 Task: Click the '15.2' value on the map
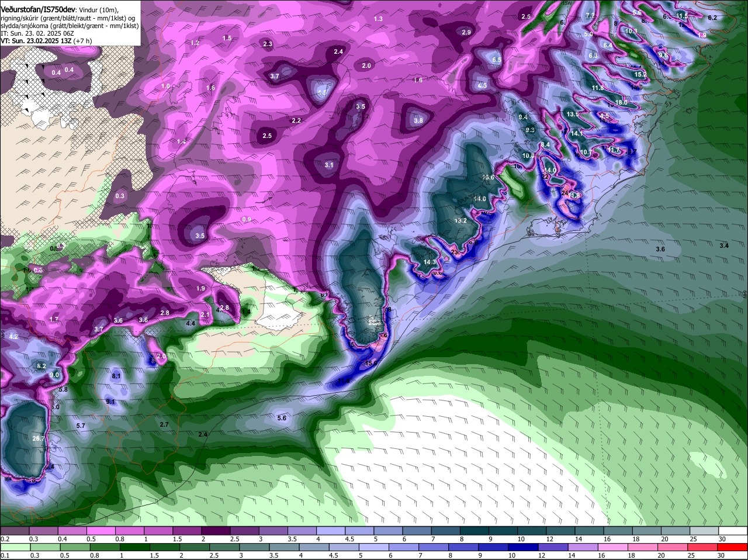point(640,75)
